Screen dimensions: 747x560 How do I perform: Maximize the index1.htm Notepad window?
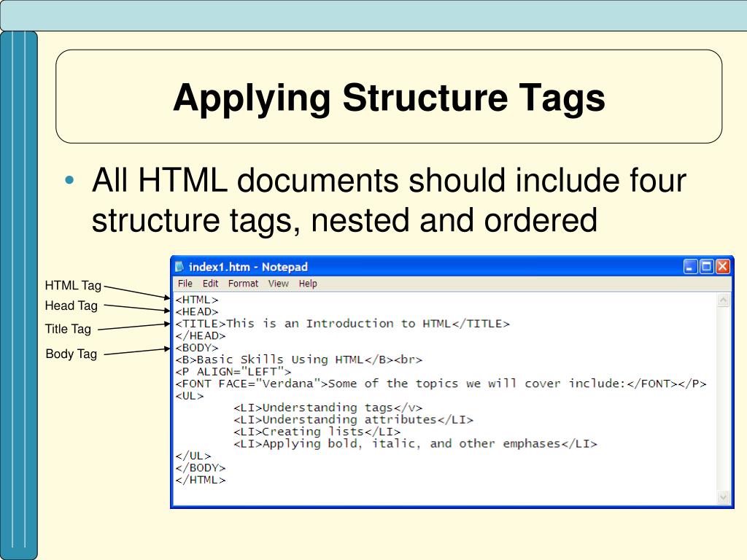coord(706,267)
